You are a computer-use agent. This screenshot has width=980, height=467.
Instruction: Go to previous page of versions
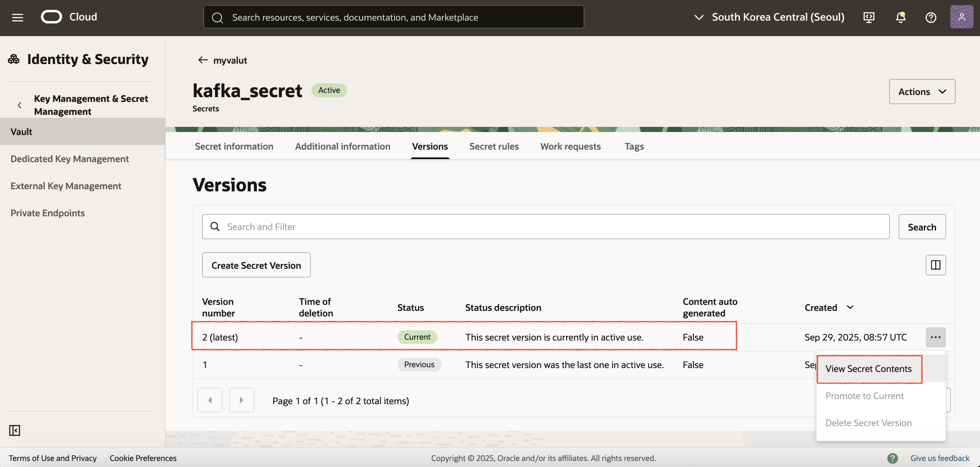tap(210, 400)
